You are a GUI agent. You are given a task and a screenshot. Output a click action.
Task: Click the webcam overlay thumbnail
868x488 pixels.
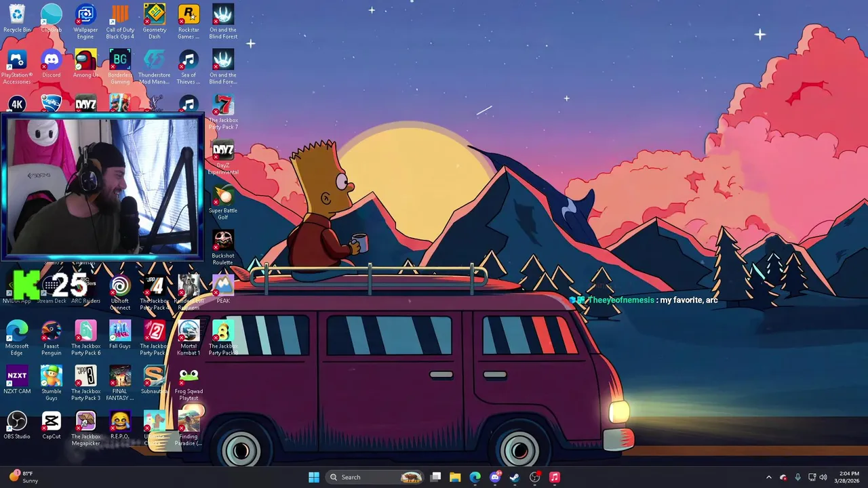point(102,187)
